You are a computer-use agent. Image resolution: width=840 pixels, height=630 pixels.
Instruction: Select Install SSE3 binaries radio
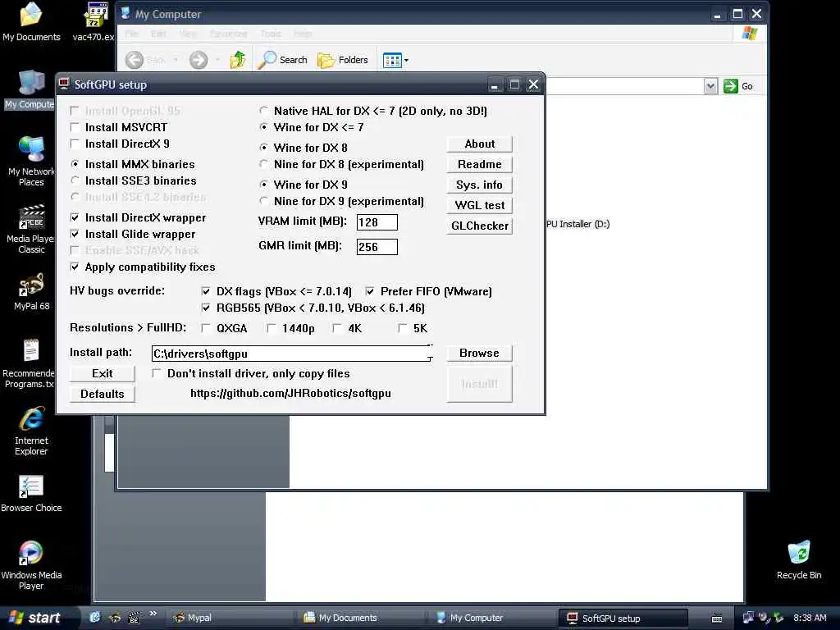tap(75, 180)
